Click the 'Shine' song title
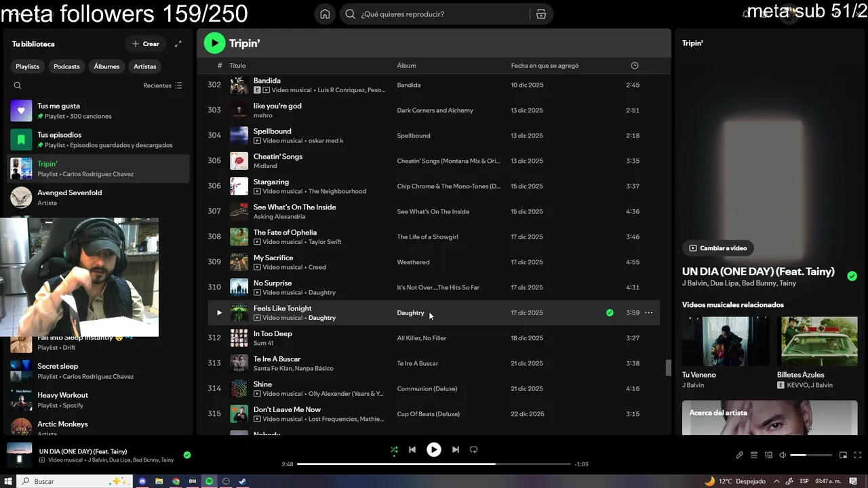The width and height of the screenshot is (868, 488). pyautogui.click(x=262, y=384)
